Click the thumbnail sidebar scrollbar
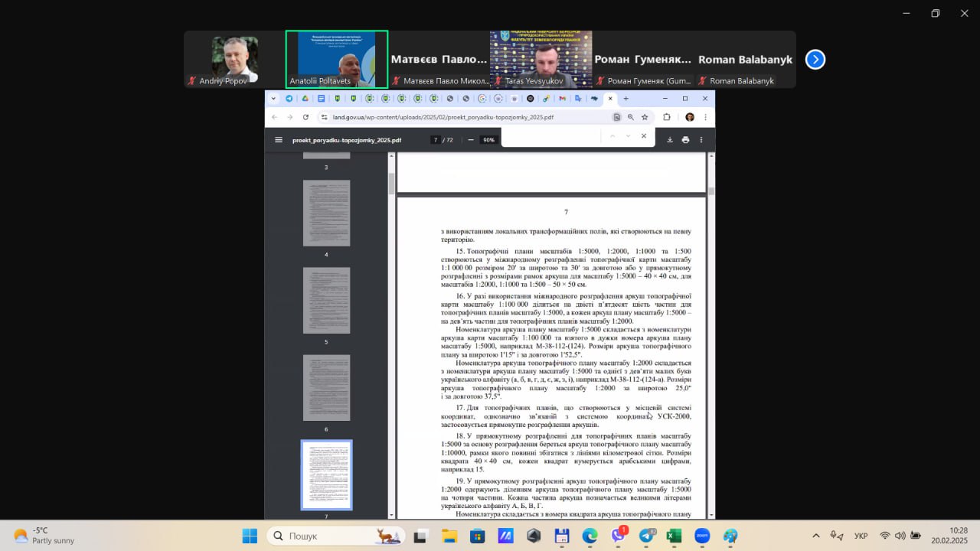Image resolution: width=980 pixels, height=551 pixels. point(392,184)
